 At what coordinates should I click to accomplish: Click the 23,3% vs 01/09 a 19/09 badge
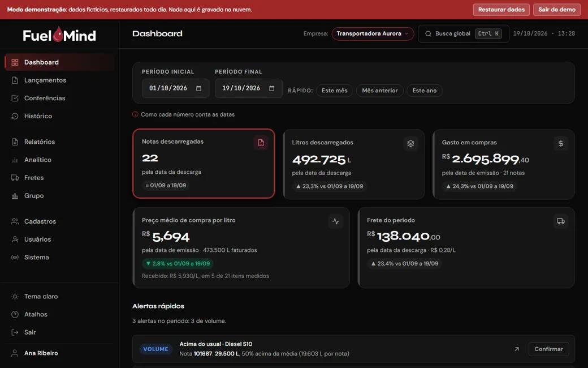pyautogui.click(x=330, y=186)
